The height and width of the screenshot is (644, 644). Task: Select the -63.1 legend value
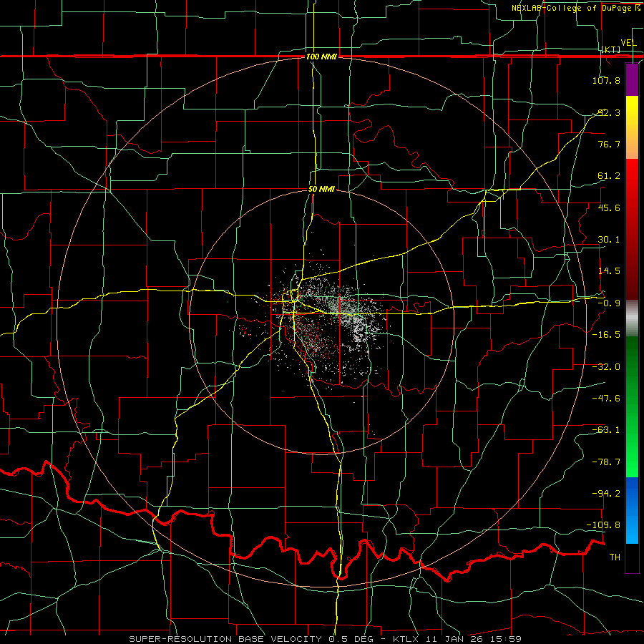click(606, 430)
